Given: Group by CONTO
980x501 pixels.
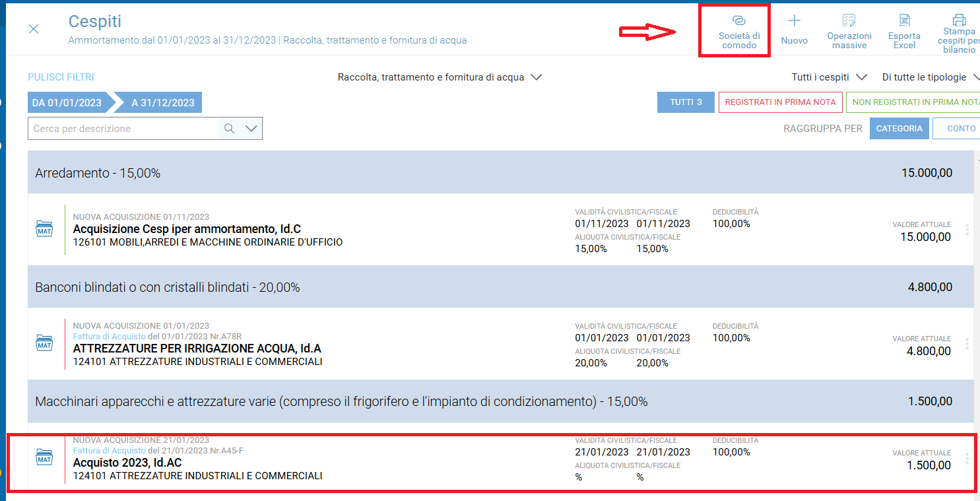Looking at the screenshot, I should pyautogui.click(x=957, y=129).
